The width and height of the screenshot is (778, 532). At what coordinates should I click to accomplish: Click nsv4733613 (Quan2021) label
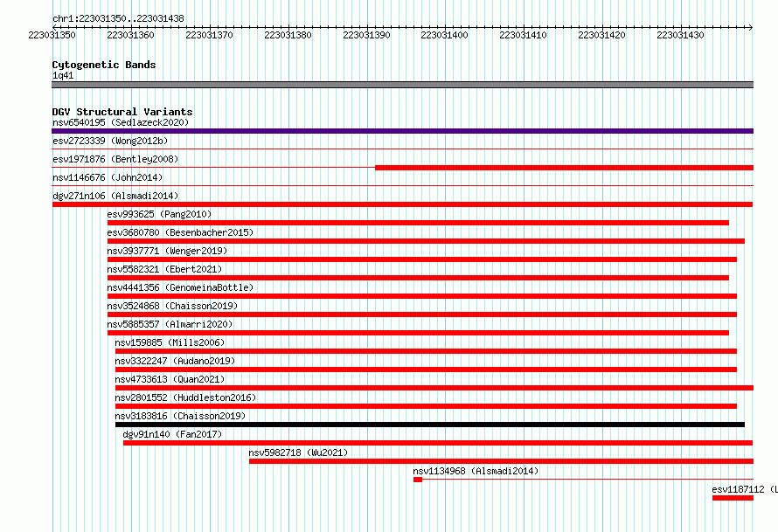tap(170, 379)
